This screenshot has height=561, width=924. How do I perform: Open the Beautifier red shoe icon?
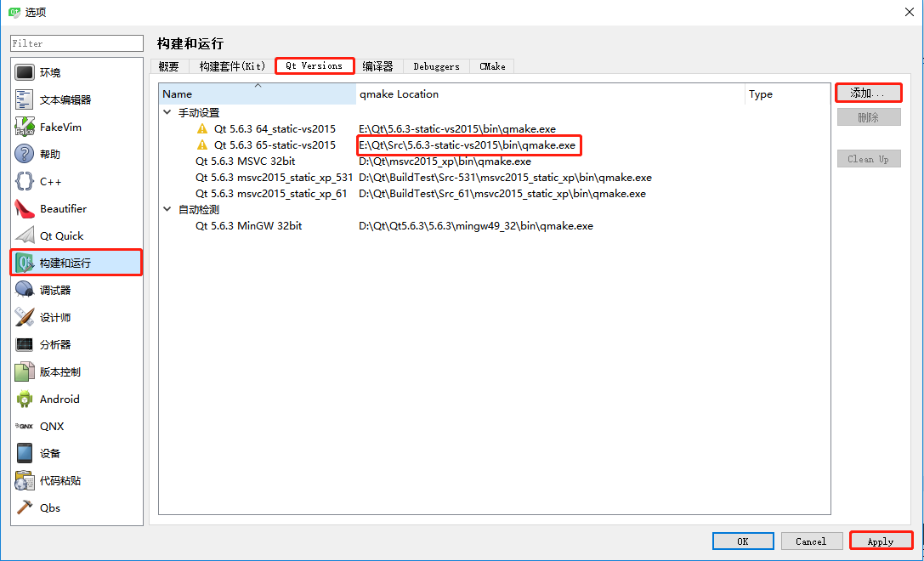(25, 208)
